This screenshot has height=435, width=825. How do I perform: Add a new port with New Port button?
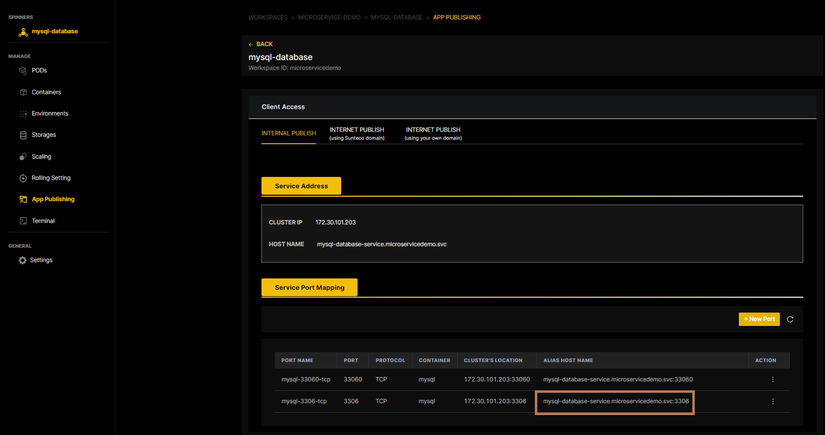[759, 319]
